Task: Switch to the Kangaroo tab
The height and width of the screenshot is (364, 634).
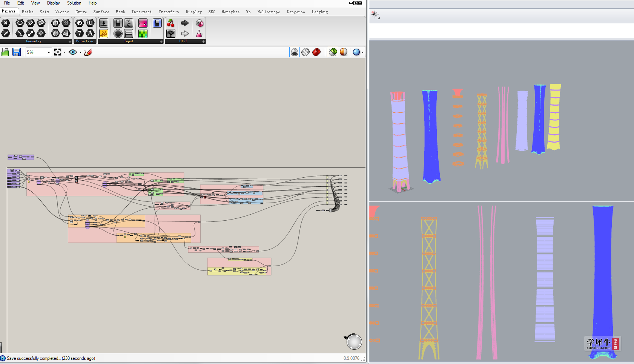Action: [296, 12]
